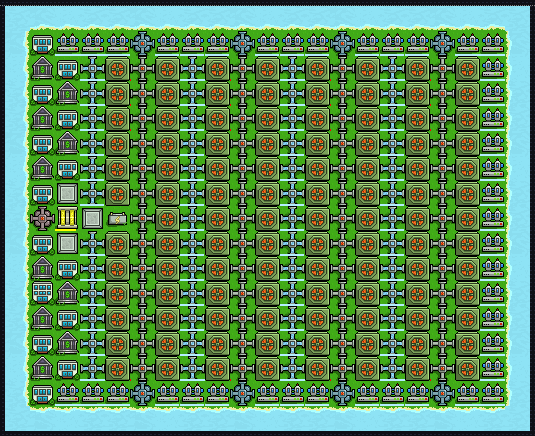Click the generator in the island's bottom-right corner
This screenshot has height=436, width=535.
pos(493,394)
